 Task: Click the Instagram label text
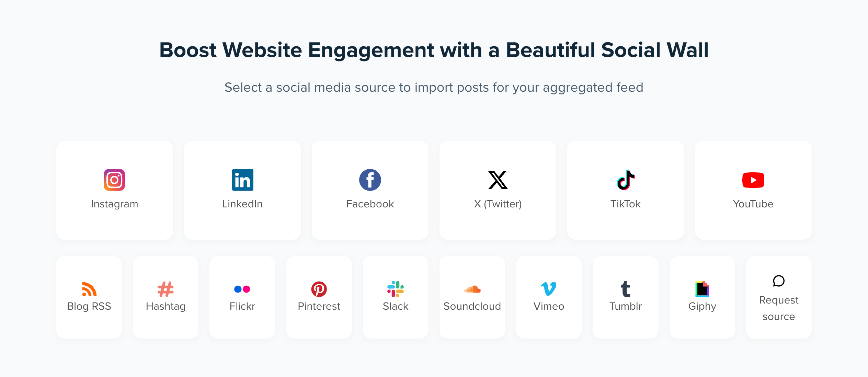click(114, 204)
